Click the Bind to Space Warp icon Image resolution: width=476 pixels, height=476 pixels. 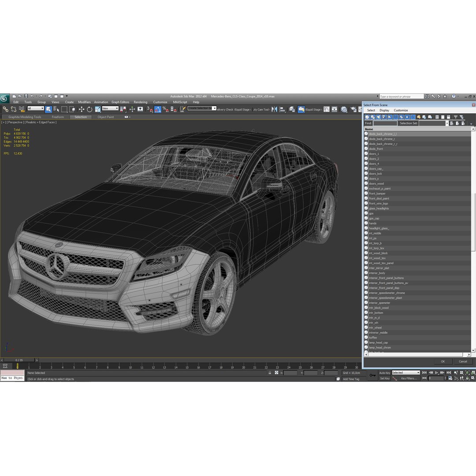click(x=22, y=109)
